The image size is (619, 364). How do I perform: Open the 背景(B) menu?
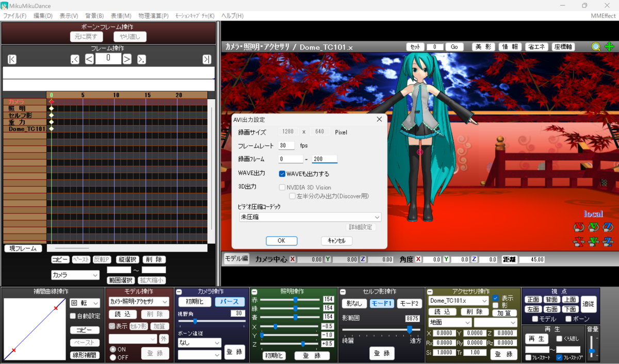pos(94,16)
